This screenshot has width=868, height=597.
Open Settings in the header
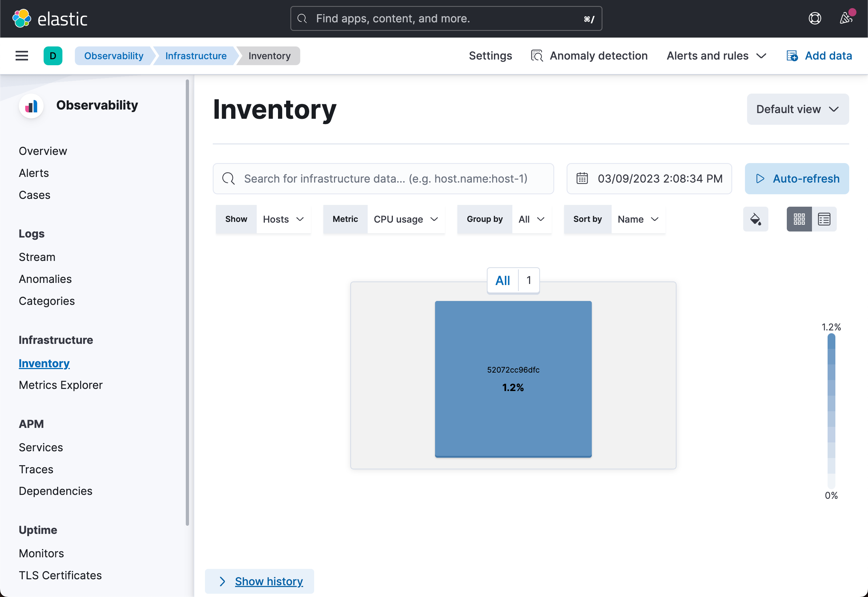[490, 56]
